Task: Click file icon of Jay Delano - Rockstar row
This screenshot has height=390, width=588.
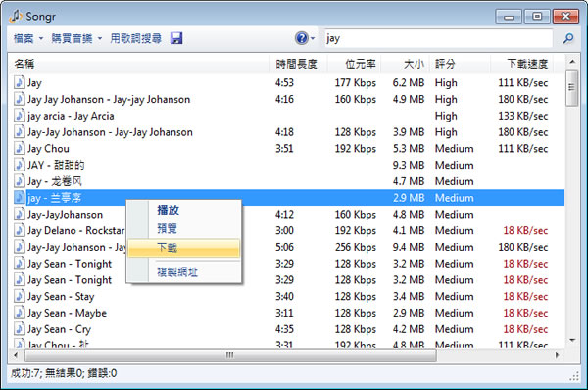Action: coord(20,230)
